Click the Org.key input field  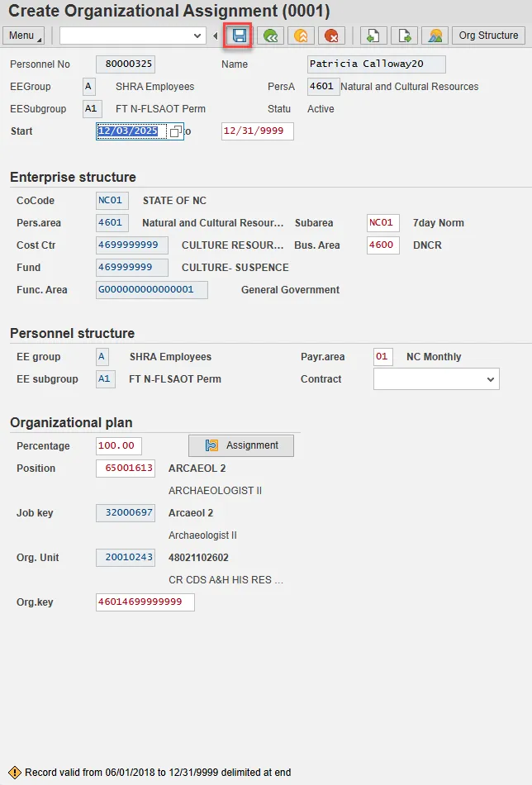pos(145,602)
